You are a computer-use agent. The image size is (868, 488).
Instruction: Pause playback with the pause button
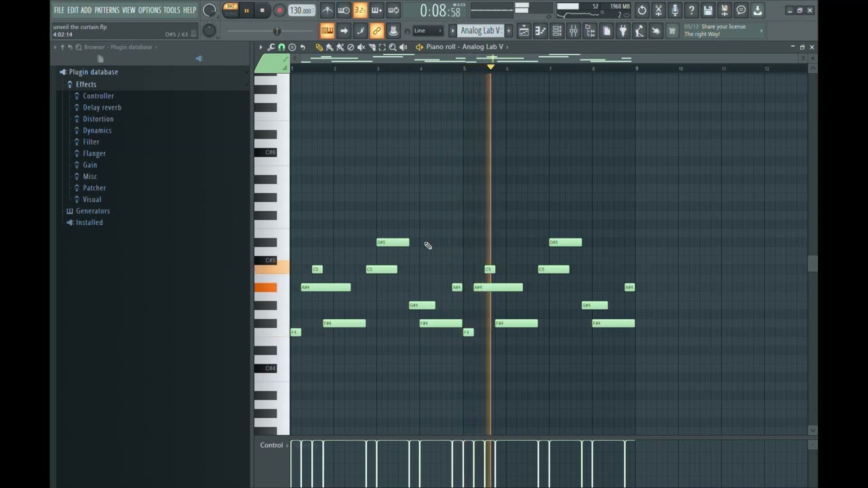click(246, 10)
